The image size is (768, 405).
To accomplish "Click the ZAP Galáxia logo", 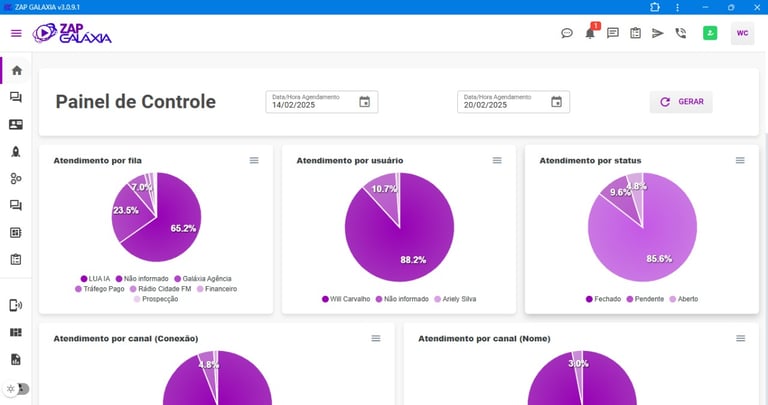I will (72, 33).
